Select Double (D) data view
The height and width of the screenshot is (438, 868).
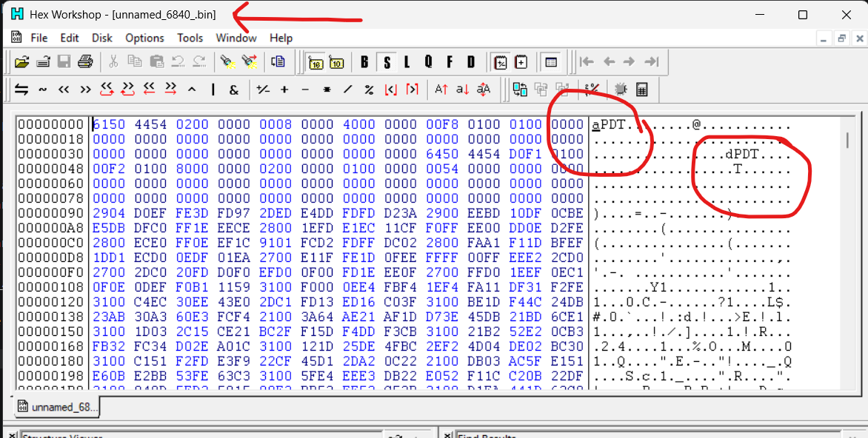(471, 62)
